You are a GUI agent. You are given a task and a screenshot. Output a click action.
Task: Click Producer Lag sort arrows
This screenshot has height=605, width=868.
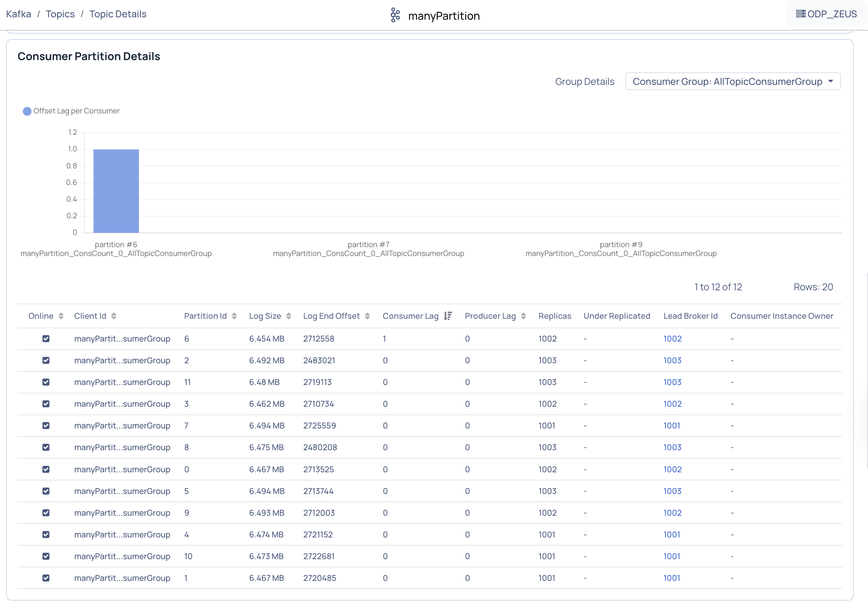click(523, 316)
